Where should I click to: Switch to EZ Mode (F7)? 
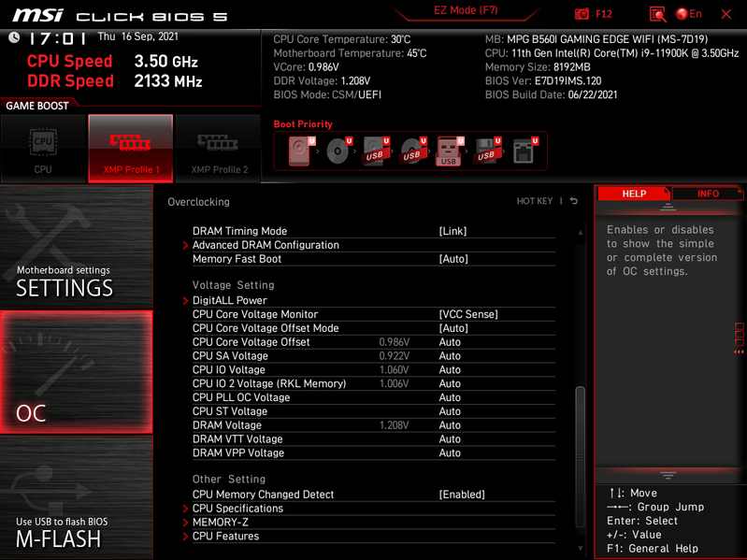click(466, 10)
